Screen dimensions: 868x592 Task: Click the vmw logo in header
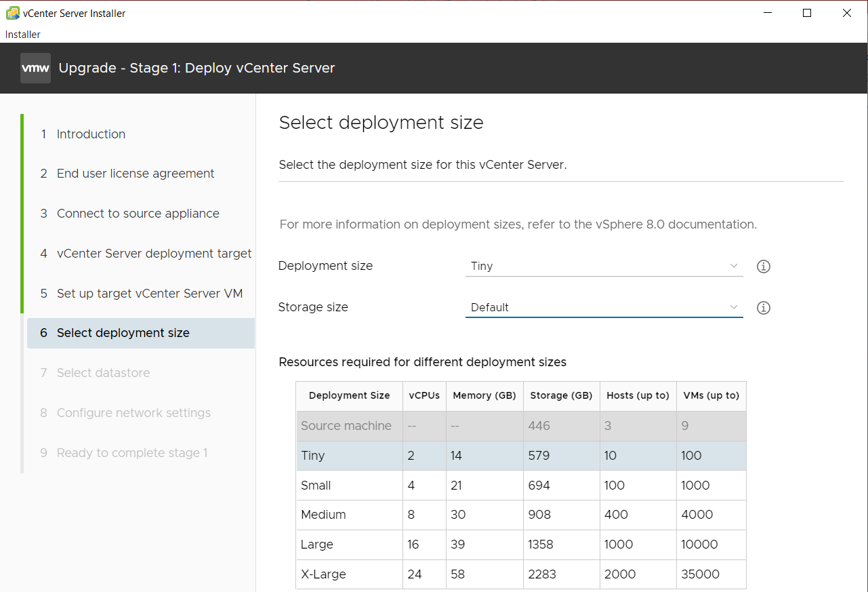point(35,68)
